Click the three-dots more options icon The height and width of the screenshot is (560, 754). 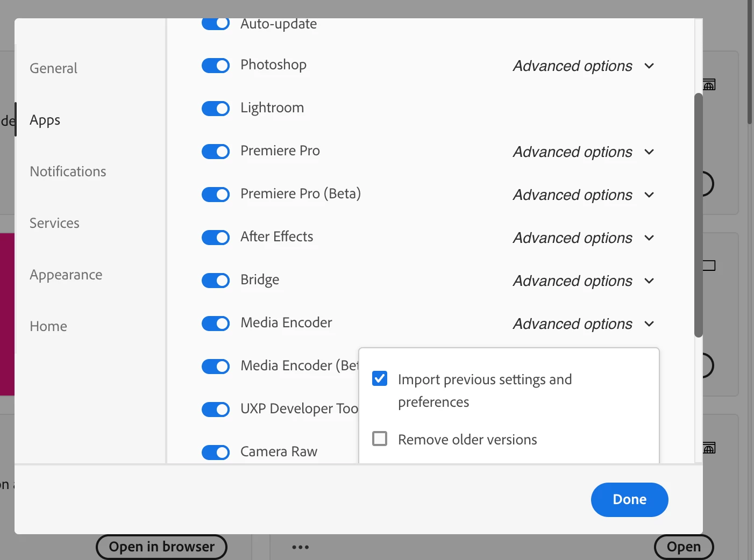[x=301, y=547]
